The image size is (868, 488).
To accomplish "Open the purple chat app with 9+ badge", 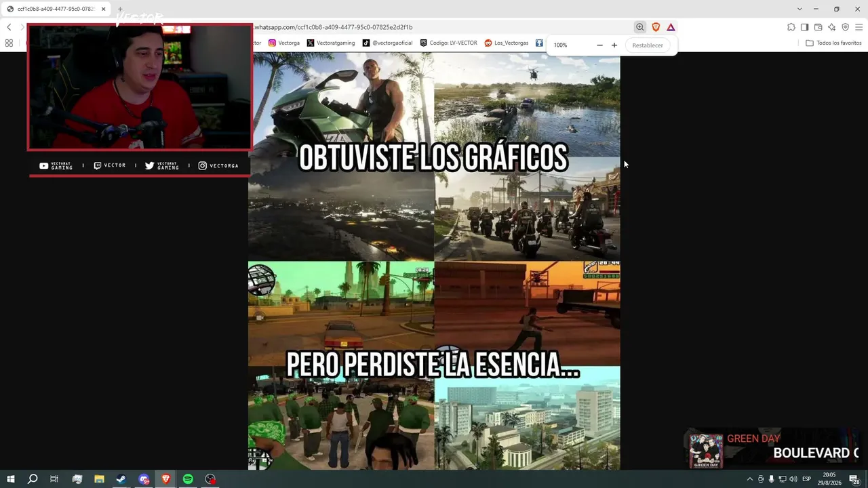I will [x=144, y=479].
